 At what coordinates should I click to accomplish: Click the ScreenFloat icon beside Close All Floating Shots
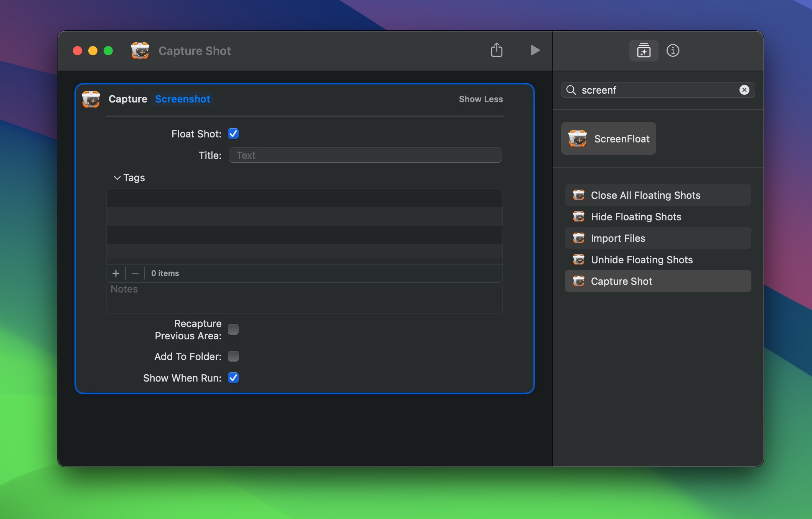pos(579,195)
